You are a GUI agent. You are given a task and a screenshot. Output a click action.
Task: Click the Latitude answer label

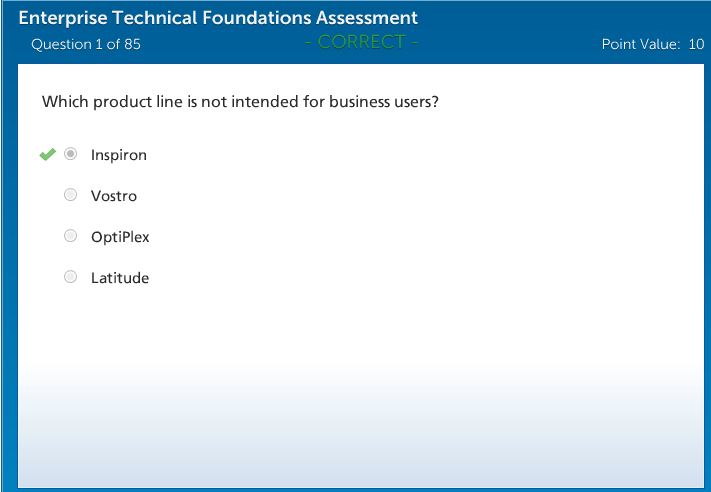(119, 278)
